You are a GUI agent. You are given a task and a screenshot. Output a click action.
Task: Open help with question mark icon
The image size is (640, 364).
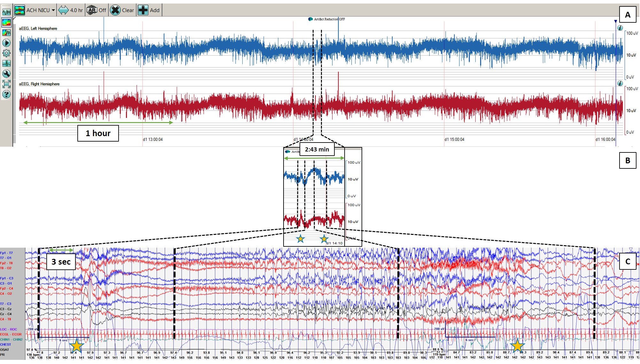6,94
